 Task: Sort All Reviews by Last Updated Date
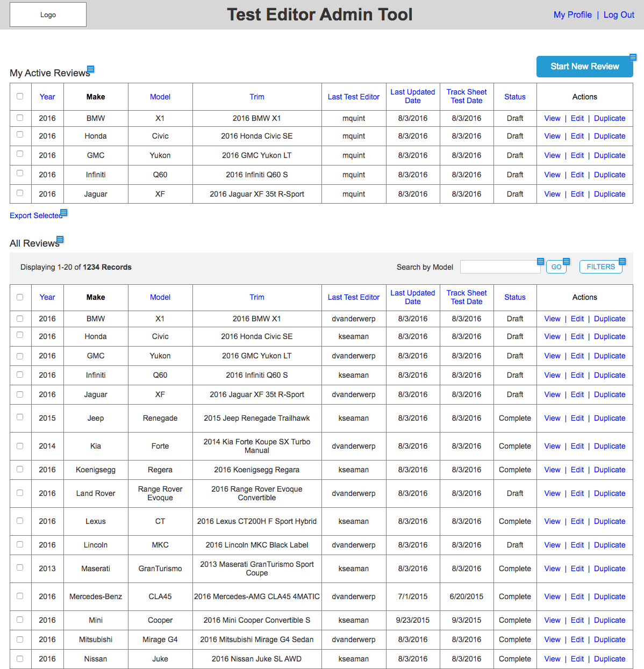tap(413, 297)
